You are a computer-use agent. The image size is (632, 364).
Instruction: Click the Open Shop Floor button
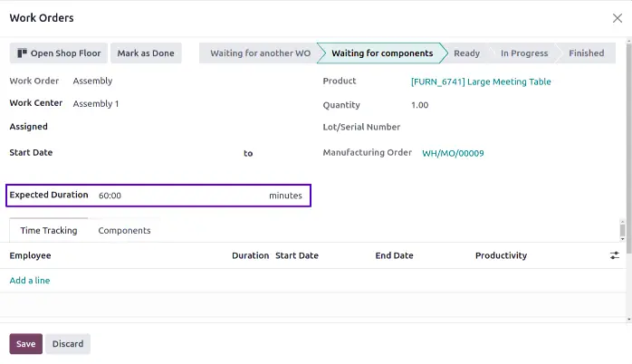pyautogui.click(x=59, y=53)
